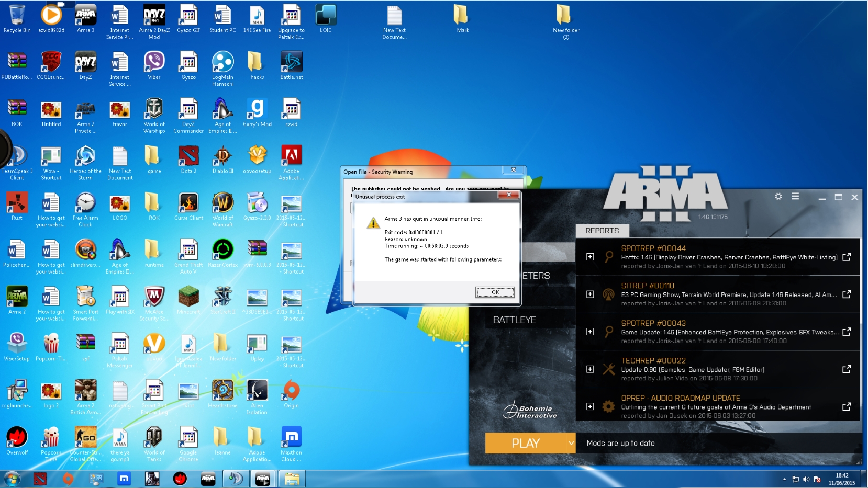Close the Open File Security Warning window
868x488 pixels.
[x=514, y=170]
